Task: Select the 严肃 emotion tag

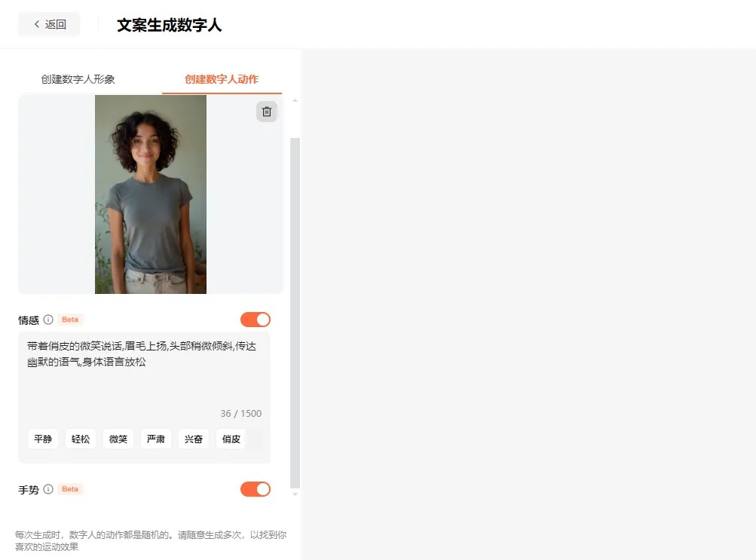Action: tap(156, 439)
